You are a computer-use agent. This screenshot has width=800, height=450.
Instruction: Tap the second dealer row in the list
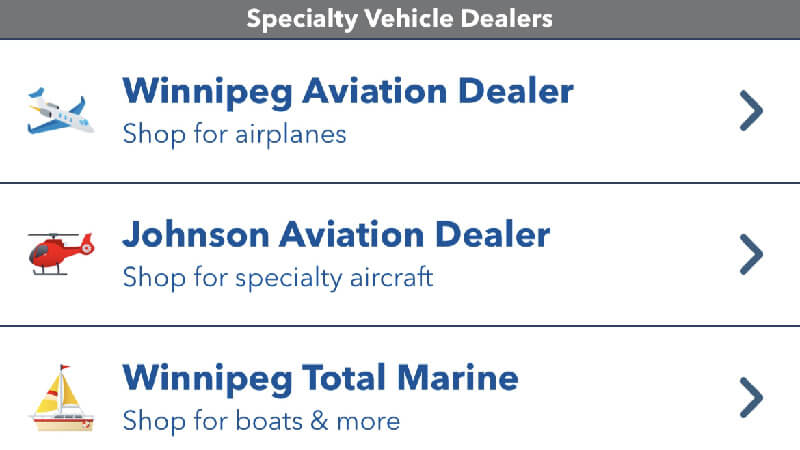pos(400,254)
